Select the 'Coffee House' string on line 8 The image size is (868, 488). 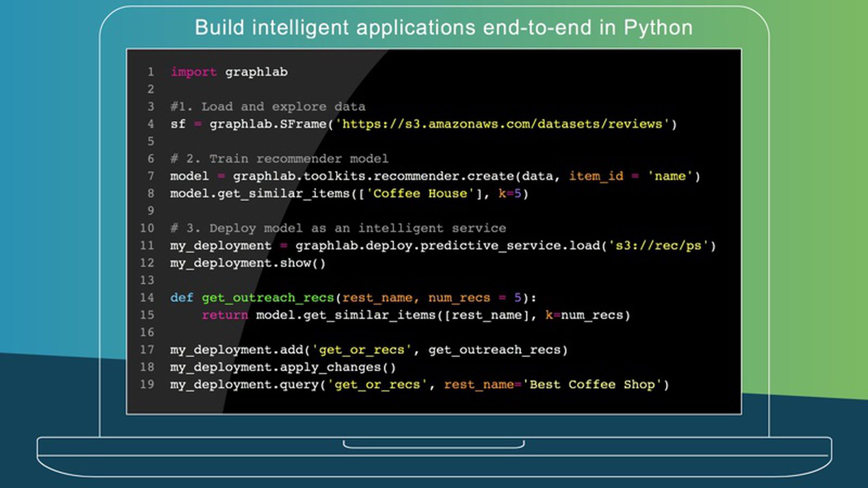[420, 194]
